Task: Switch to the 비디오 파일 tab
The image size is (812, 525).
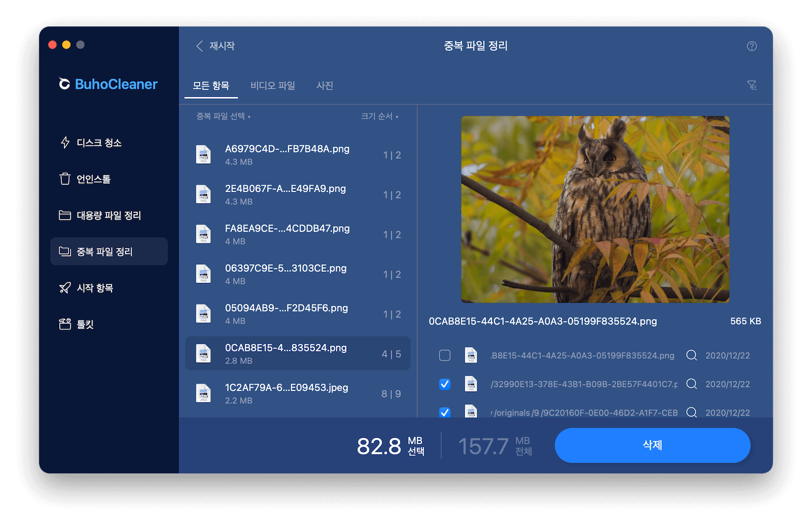Action: point(273,86)
